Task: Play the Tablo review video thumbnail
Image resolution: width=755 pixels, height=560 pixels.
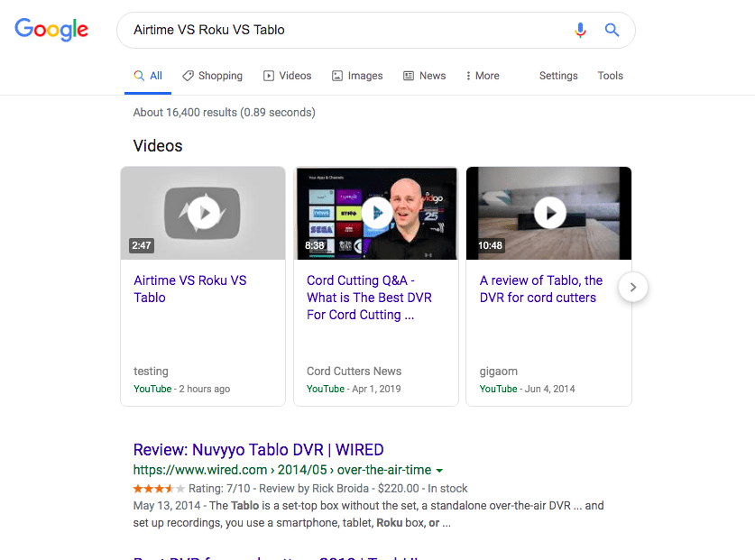Action: coord(548,213)
